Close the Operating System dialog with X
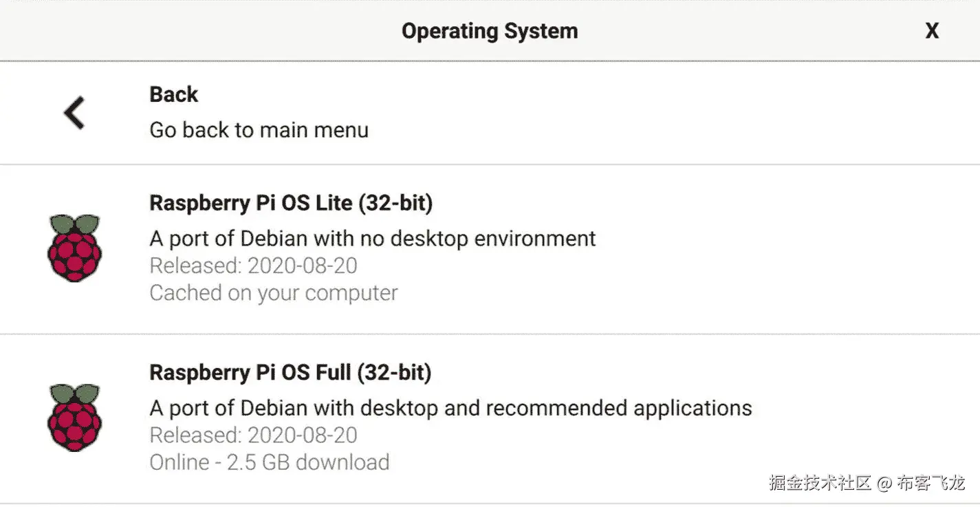Viewport: 980px width, 507px height. tap(932, 31)
